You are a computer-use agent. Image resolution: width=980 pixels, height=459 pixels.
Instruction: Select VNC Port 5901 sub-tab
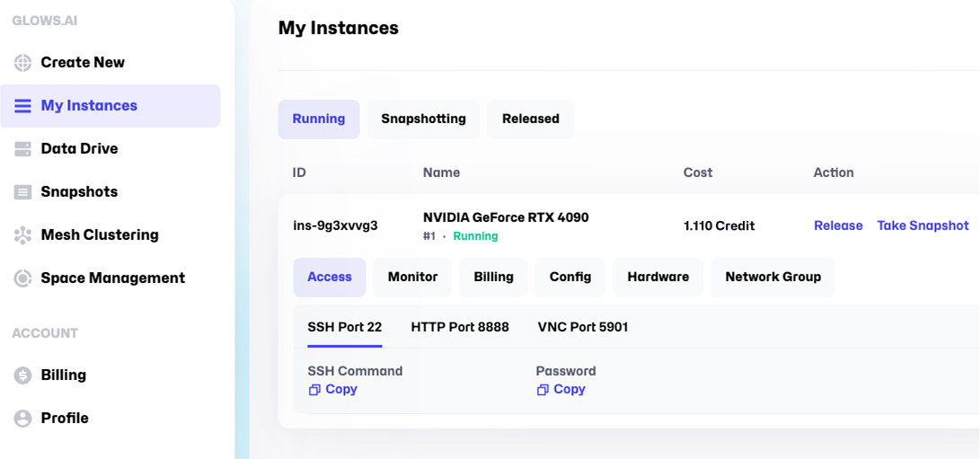(x=583, y=327)
